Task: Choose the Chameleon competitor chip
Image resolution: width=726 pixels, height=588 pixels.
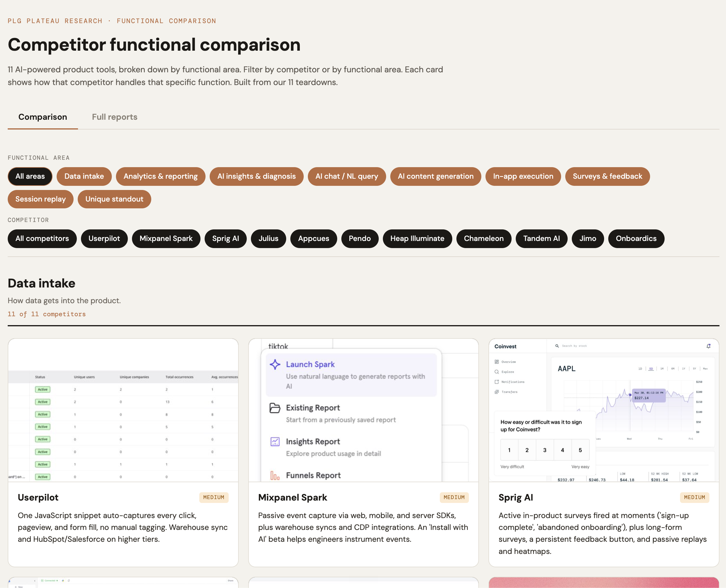Action: [484, 239]
